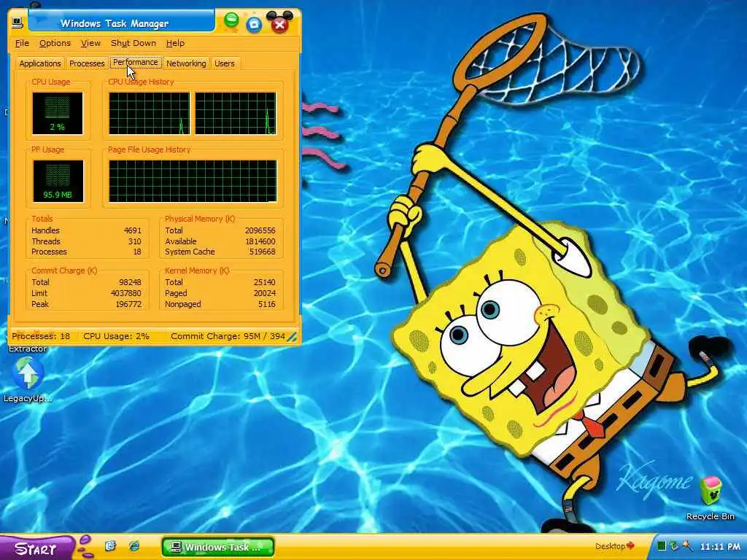The width and height of the screenshot is (747, 560).
Task: Click the Task Manager title bar icon
Action: coord(18,23)
